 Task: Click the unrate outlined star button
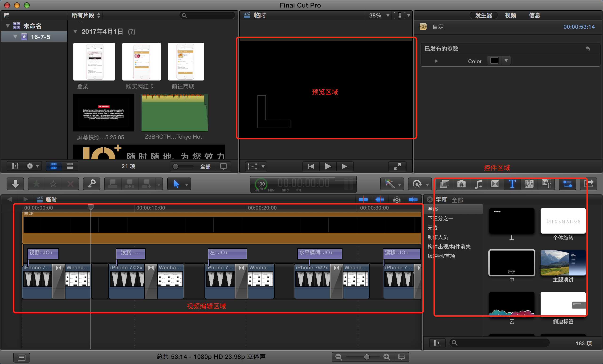(53, 184)
